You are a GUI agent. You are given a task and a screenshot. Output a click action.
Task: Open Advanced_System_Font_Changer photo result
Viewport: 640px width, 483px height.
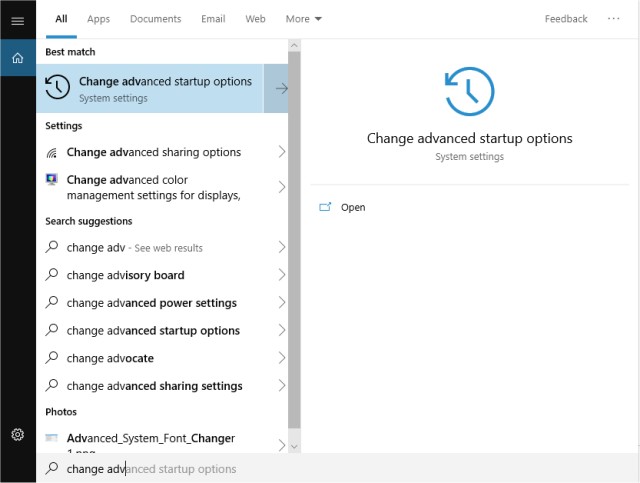[162, 439]
